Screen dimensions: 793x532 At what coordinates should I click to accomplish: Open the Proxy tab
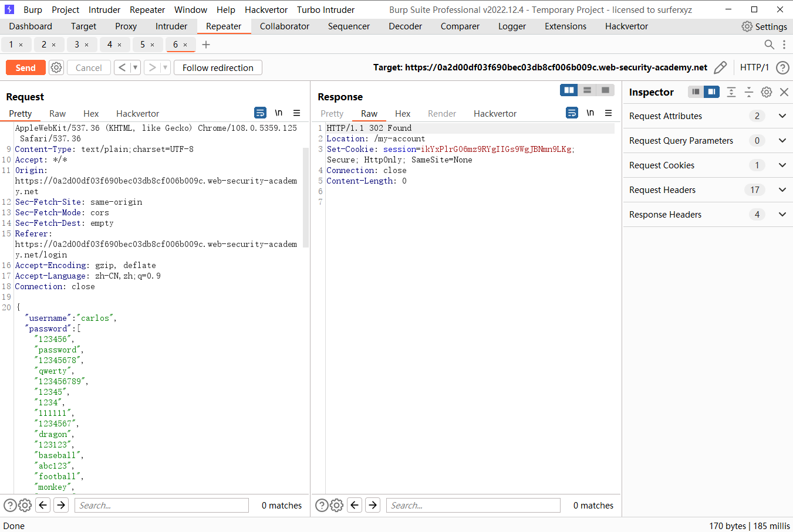coord(126,26)
